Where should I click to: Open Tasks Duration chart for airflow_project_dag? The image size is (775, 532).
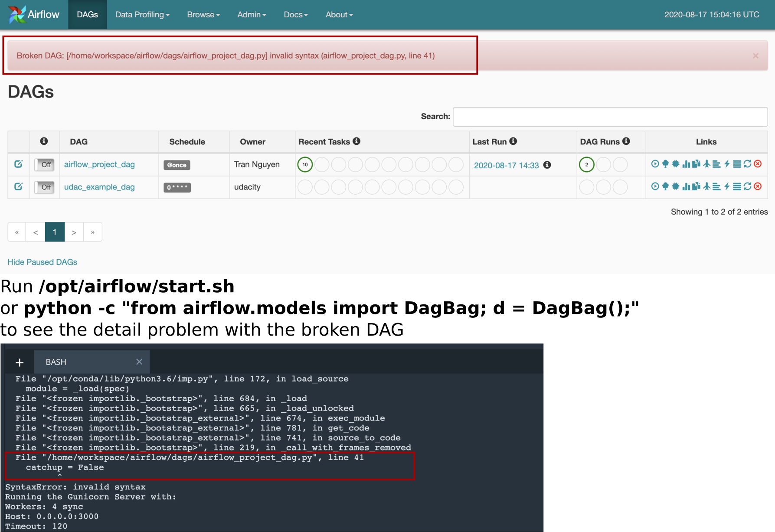686,164
